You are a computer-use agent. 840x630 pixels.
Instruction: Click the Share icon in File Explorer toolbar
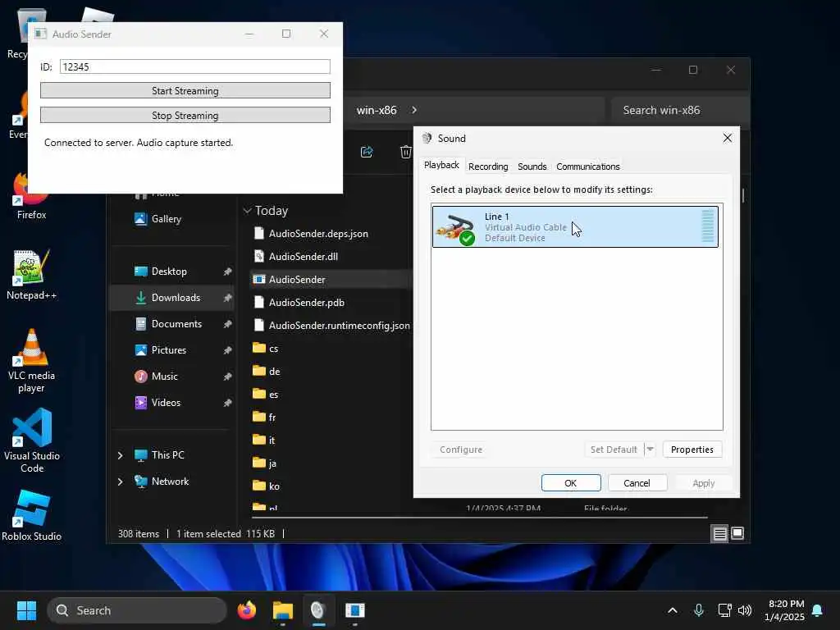(367, 152)
